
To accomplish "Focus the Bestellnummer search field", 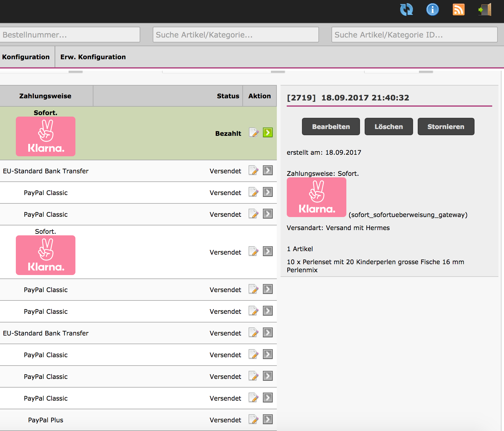I will click(x=70, y=35).
